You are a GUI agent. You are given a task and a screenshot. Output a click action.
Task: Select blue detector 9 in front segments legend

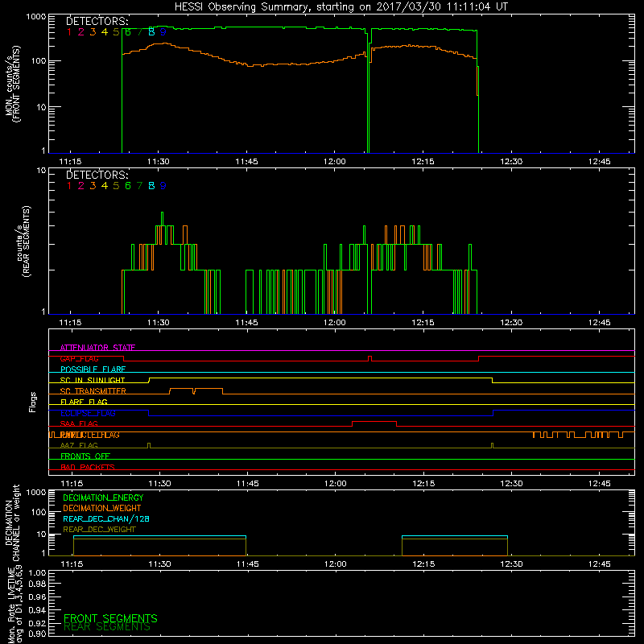click(x=163, y=32)
